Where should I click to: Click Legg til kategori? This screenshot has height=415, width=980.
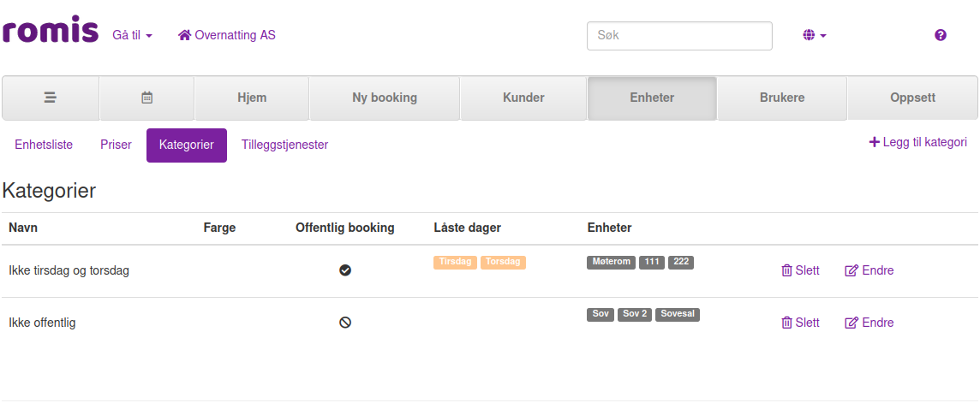point(918,142)
